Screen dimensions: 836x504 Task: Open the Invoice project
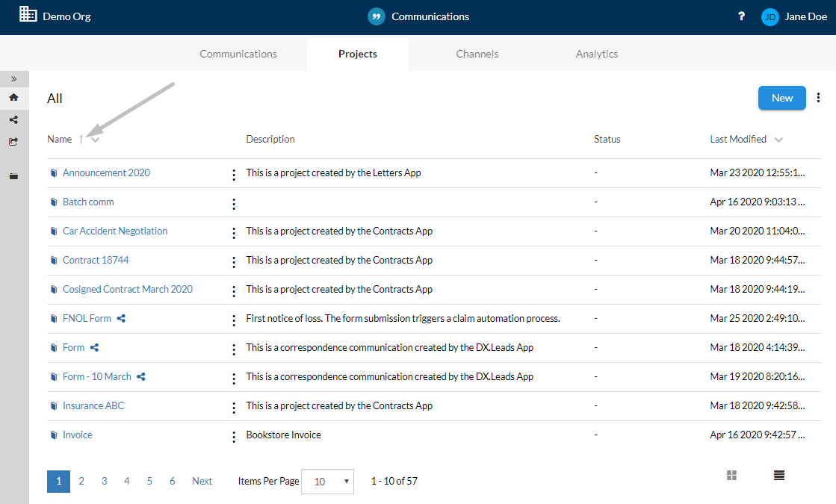78,435
